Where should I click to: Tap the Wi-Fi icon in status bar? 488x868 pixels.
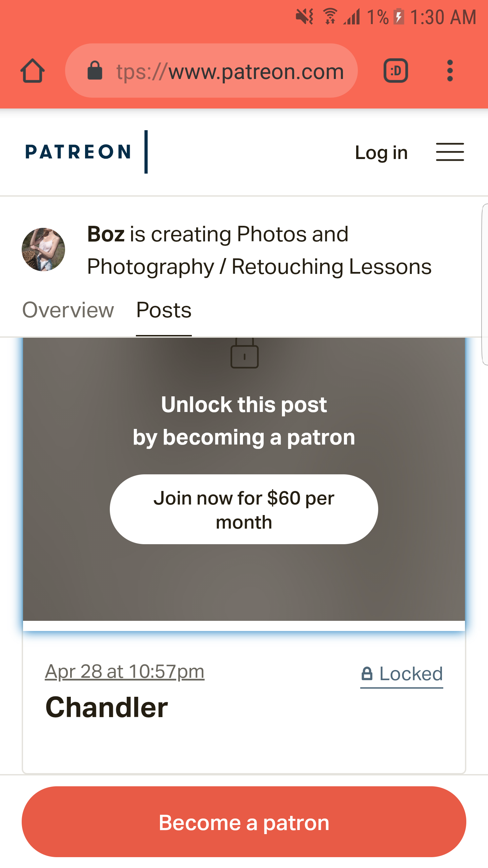(330, 16)
